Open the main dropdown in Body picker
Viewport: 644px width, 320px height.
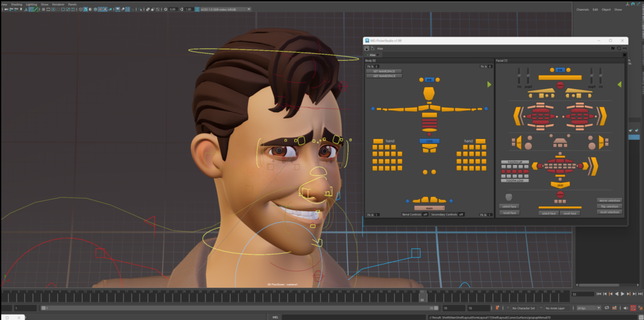point(429,208)
